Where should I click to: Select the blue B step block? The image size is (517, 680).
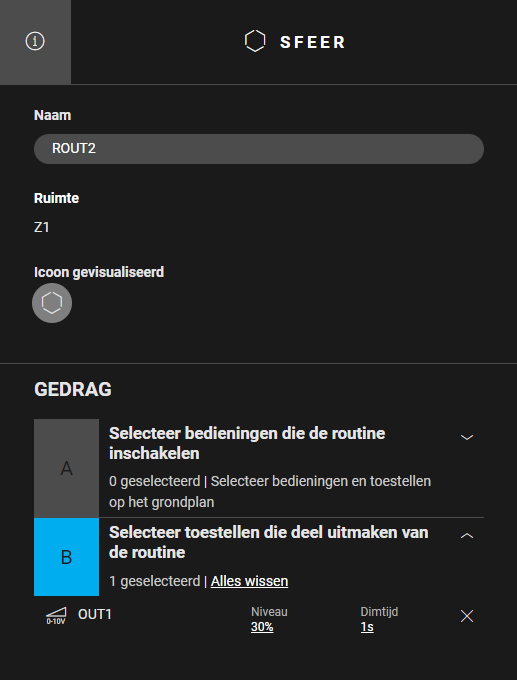coord(66,557)
